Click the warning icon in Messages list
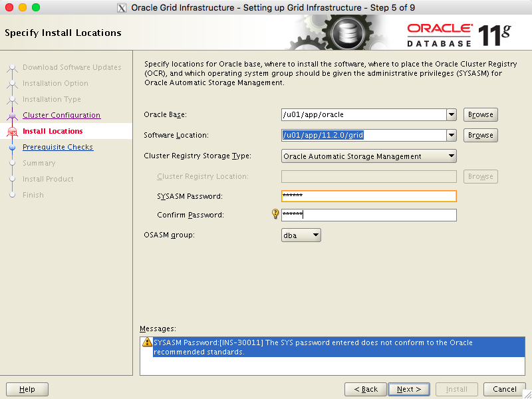Screen dimensions: 532x399 coord(147,342)
